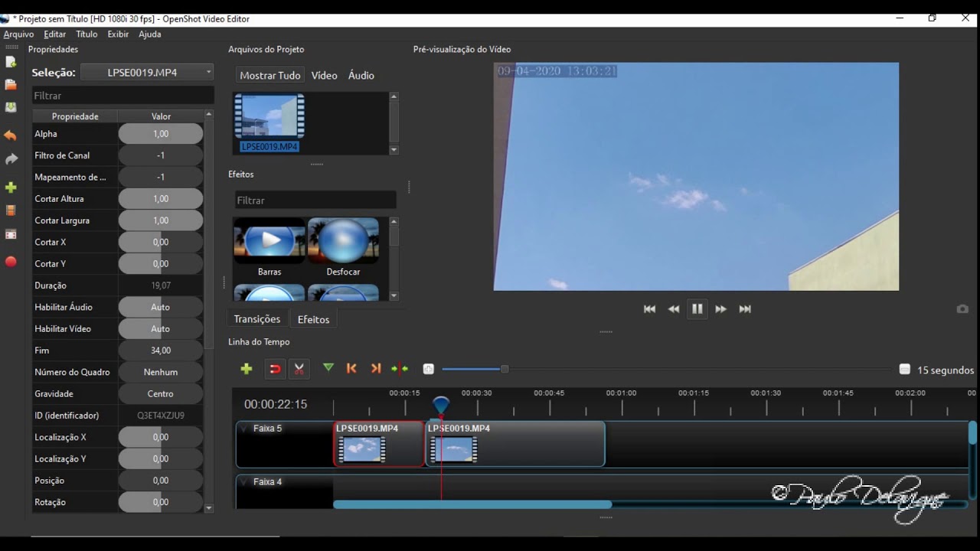Click the timeline horizontal scrollbar

click(x=472, y=504)
